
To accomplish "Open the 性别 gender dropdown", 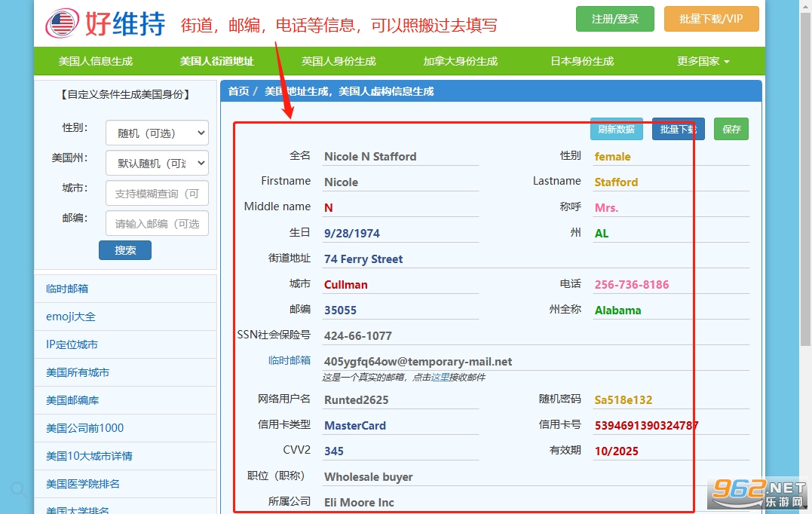I will (157, 133).
